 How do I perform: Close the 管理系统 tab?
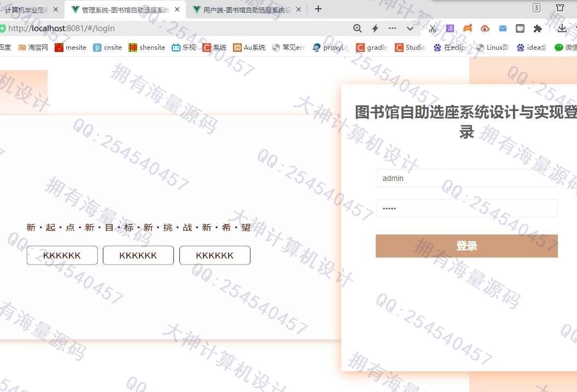(177, 9)
